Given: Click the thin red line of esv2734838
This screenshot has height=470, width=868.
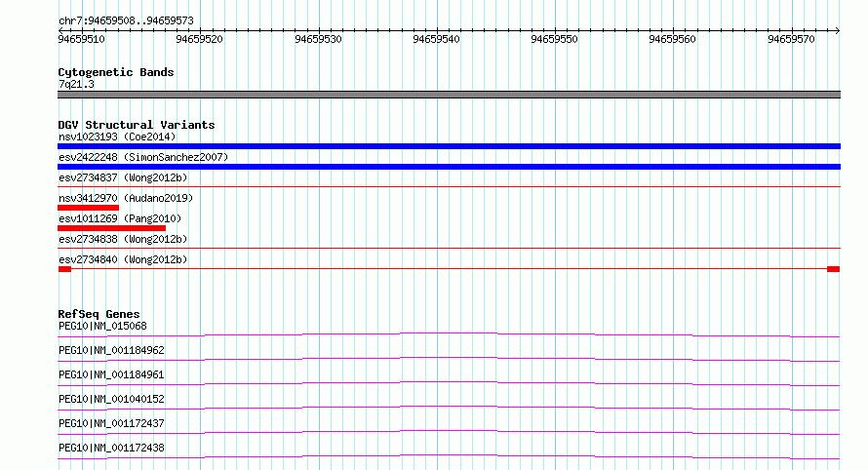Looking at the screenshot, I should [449, 249].
